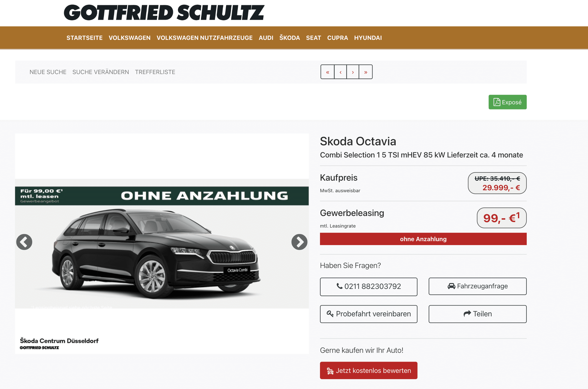588x389 pixels.
Task: Return to the Trefferliste
Action: click(155, 72)
